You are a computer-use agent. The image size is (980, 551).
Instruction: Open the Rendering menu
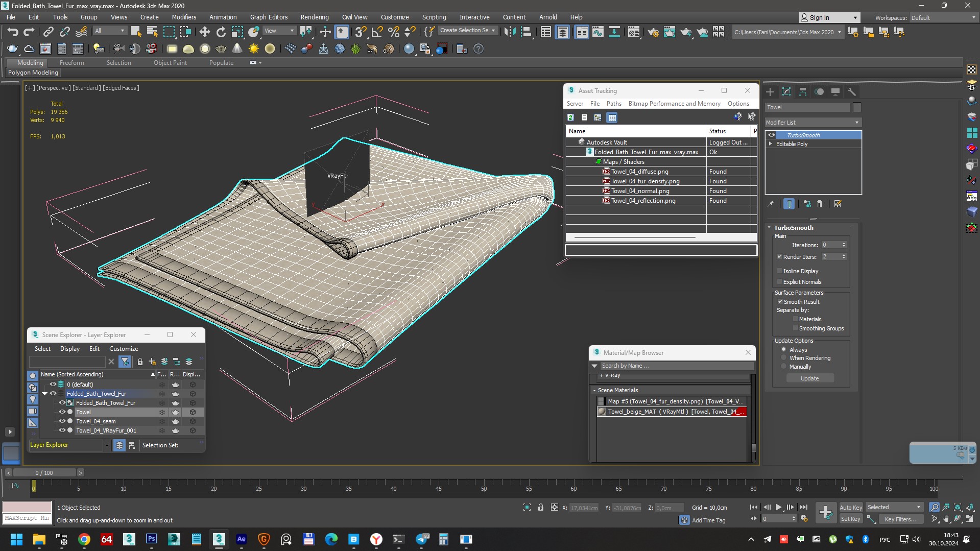[x=314, y=17]
